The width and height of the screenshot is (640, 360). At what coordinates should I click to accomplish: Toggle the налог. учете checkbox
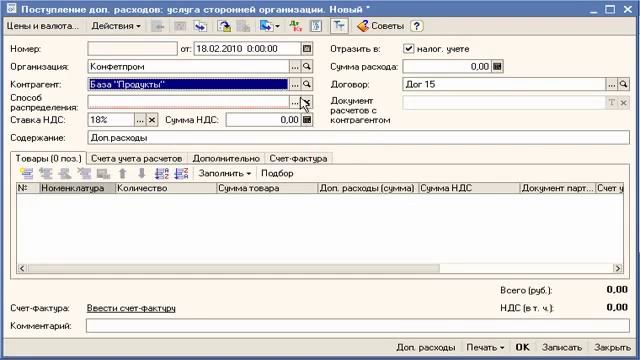[409, 49]
